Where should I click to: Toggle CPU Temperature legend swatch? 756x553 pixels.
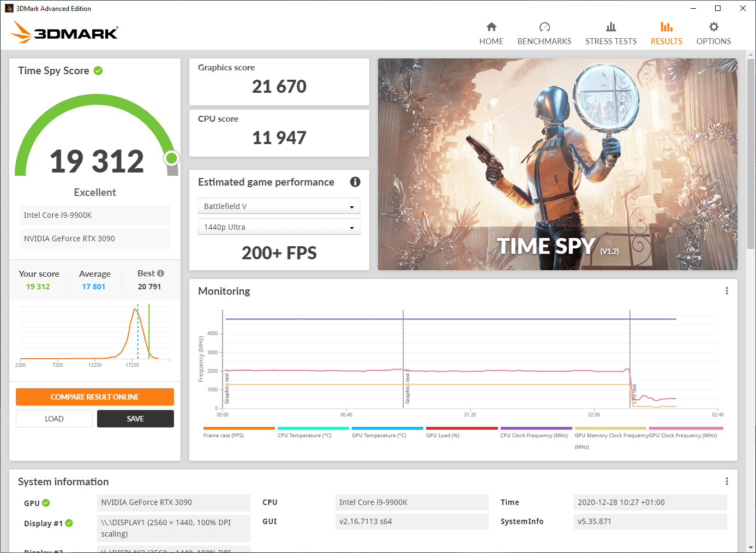click(313, 429)
